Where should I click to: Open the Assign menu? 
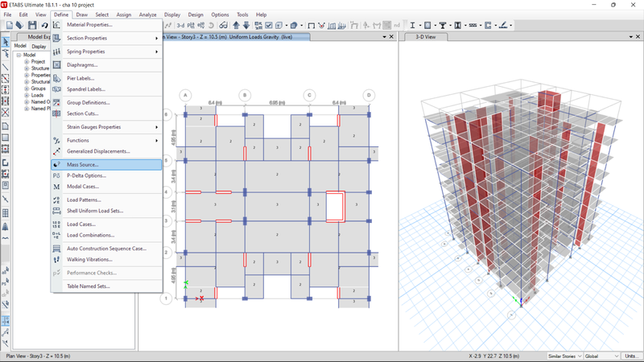pos(124,14)
